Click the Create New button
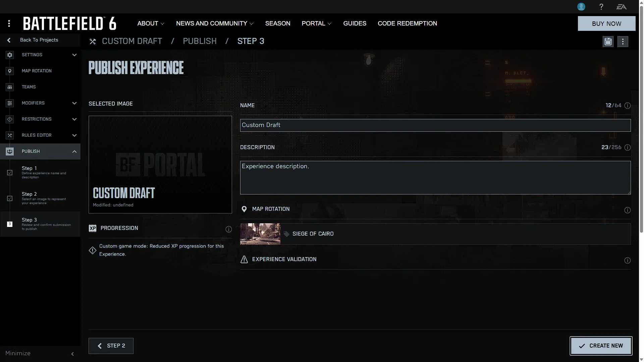The image size is (644, 362). 601,346
